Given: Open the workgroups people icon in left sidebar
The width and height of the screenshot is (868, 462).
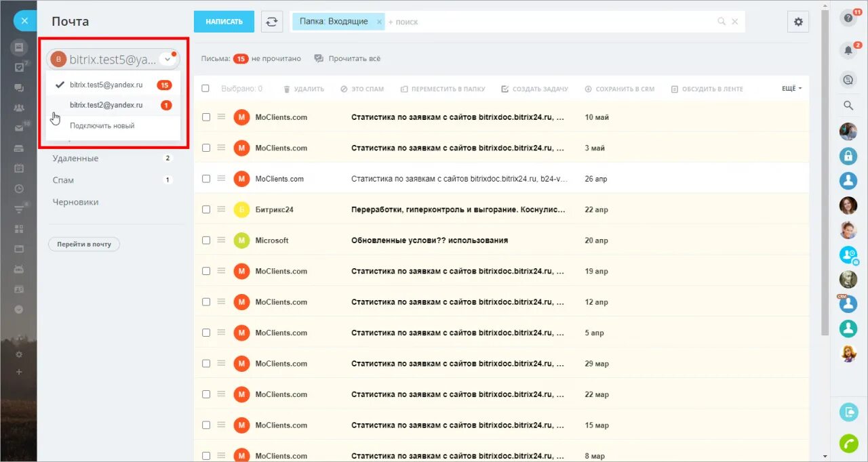Looking at the screenshot, I should click(19, 108).
